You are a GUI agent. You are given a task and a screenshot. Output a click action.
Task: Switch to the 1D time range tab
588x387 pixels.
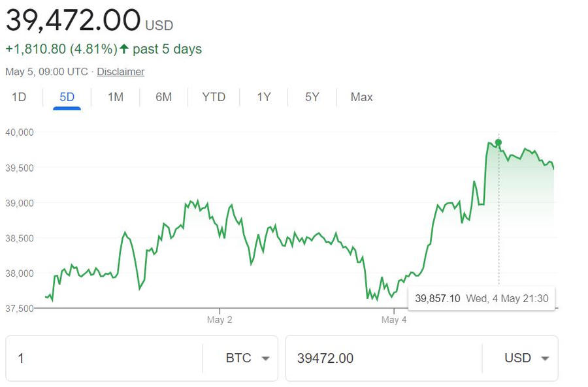click(19, 97)
